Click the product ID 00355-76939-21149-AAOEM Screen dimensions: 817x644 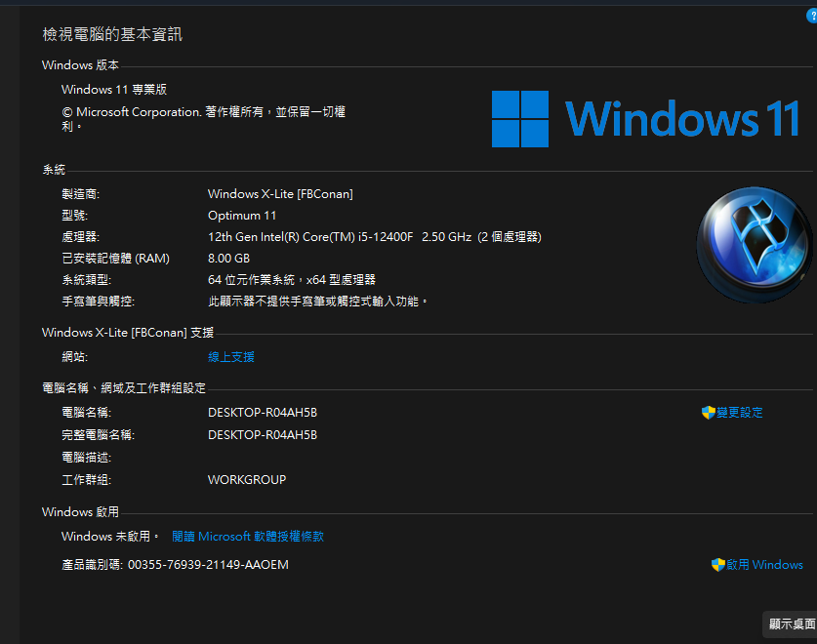pos(208,565)
